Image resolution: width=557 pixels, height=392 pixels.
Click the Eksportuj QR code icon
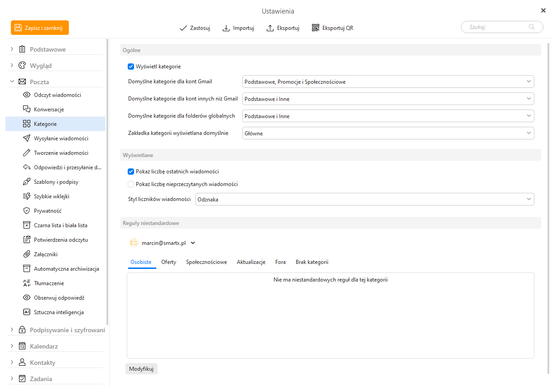(x=316, y=28)
